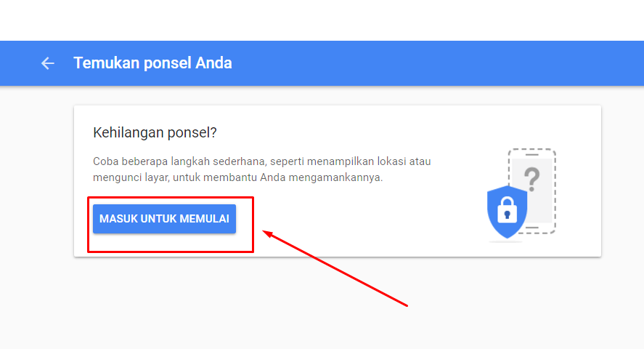Click blank white space inside the card
The height and width of the screenshot is (349, 644).
(x=349, y=222)
